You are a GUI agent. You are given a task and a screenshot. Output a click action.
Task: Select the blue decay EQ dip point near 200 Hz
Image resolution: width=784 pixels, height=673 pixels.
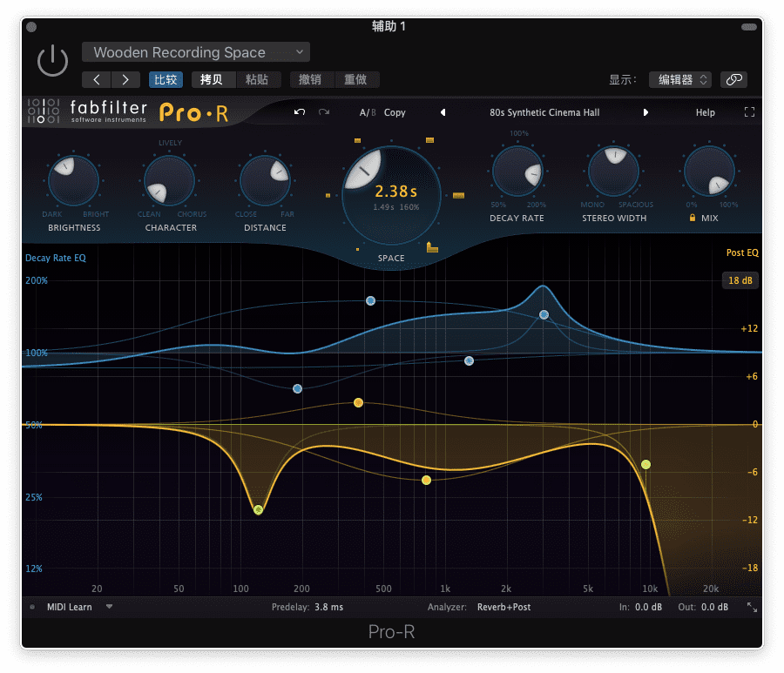(298, 388)
